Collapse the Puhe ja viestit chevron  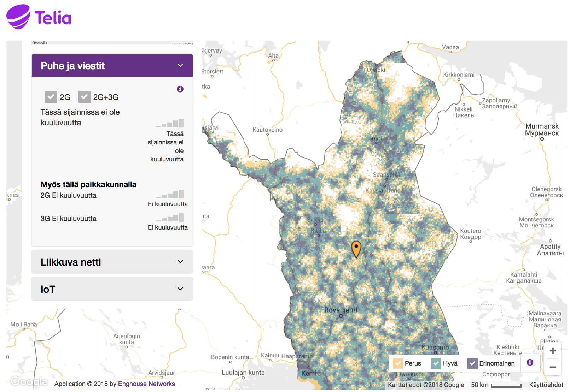180,65
